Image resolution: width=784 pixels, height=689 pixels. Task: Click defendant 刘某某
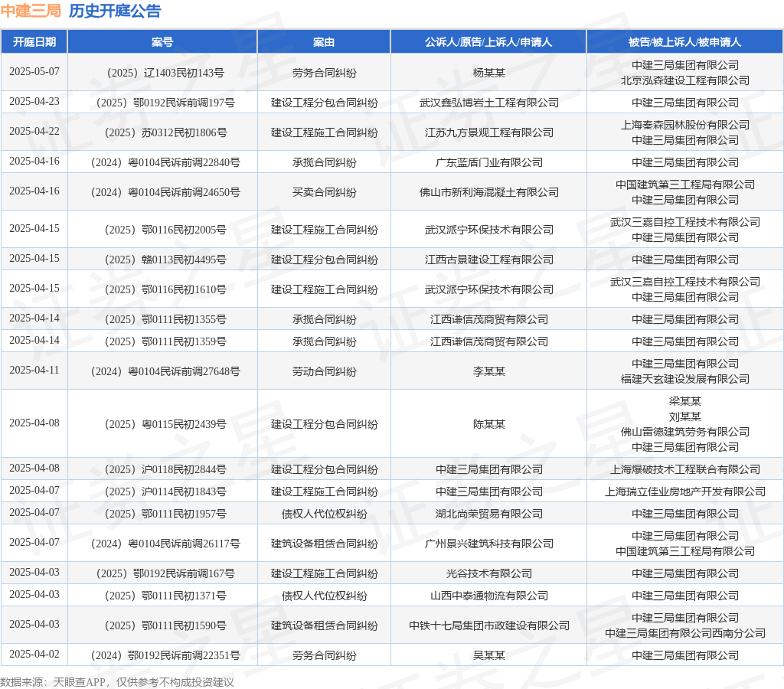coord(684,416)
